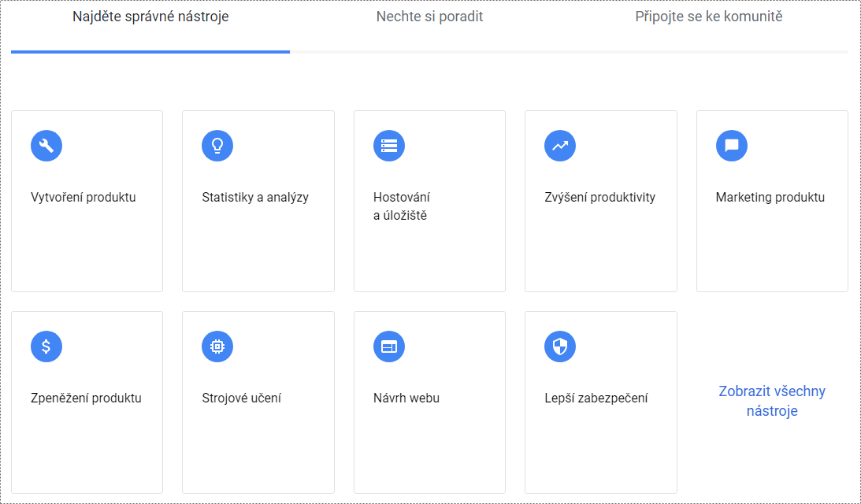Click the wrench icon for Vytvoření produktu
The height and width of the screenshot is (504, 861).
coord(46,146)
